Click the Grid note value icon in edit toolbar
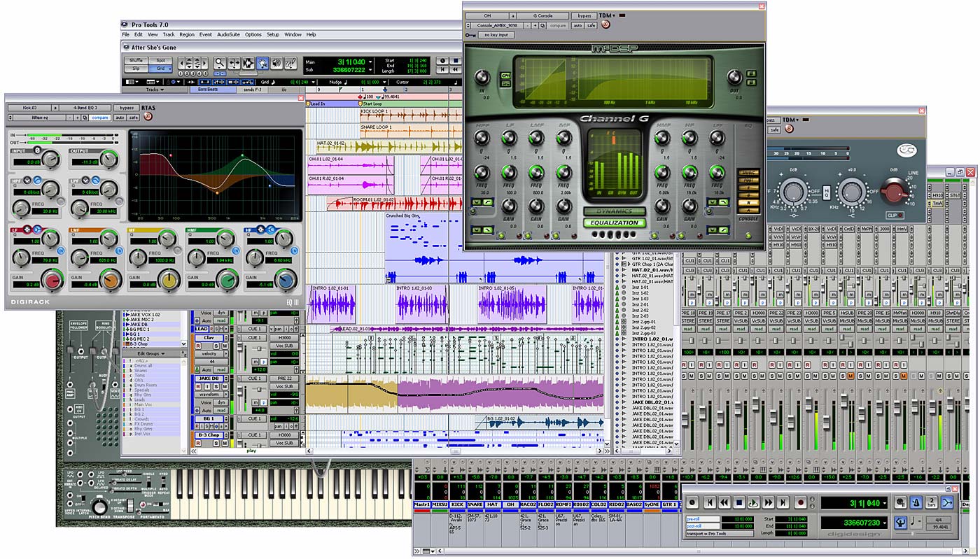The image size is (980, 559). click(273, 82)
